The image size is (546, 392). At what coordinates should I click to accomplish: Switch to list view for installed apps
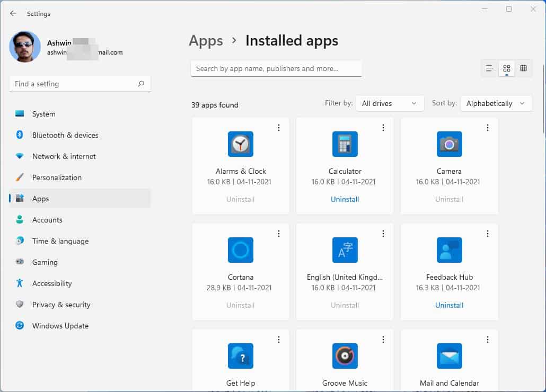489,68
